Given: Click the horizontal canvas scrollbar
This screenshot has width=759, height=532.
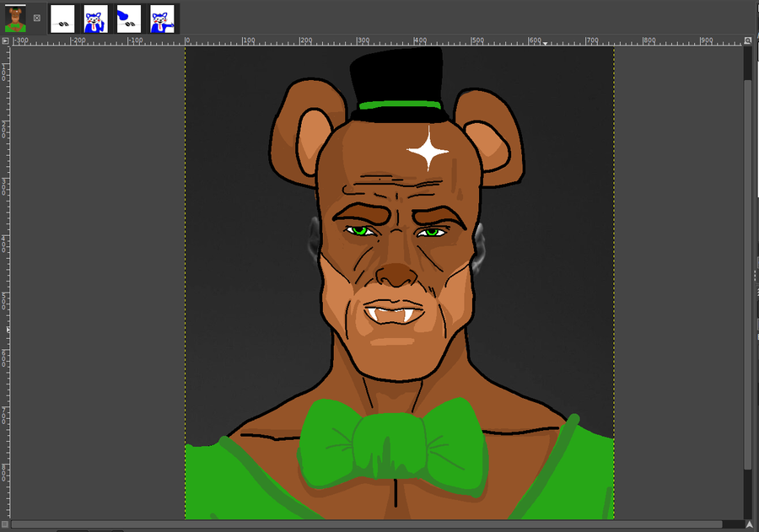Looking at the screenshot, I should 367,524.
